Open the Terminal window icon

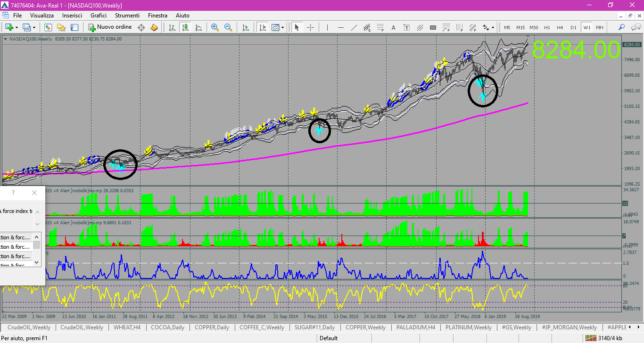[x=74, y=27]
